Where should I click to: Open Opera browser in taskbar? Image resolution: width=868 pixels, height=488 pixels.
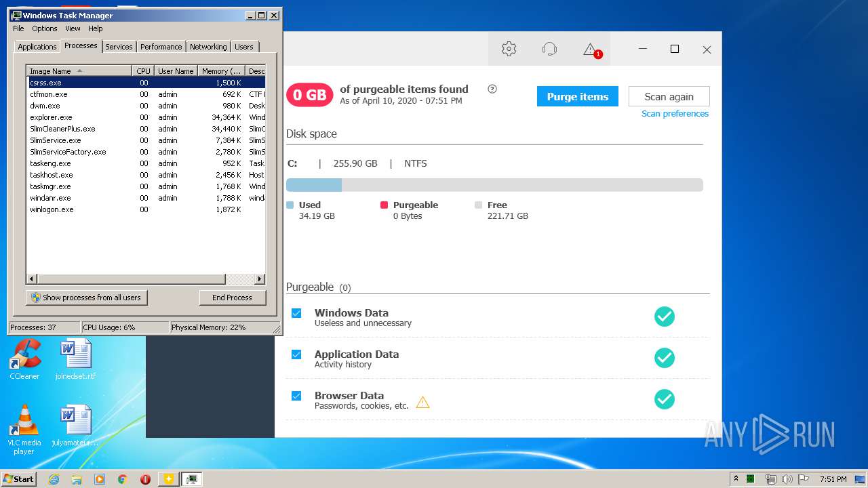pos(145,479)
